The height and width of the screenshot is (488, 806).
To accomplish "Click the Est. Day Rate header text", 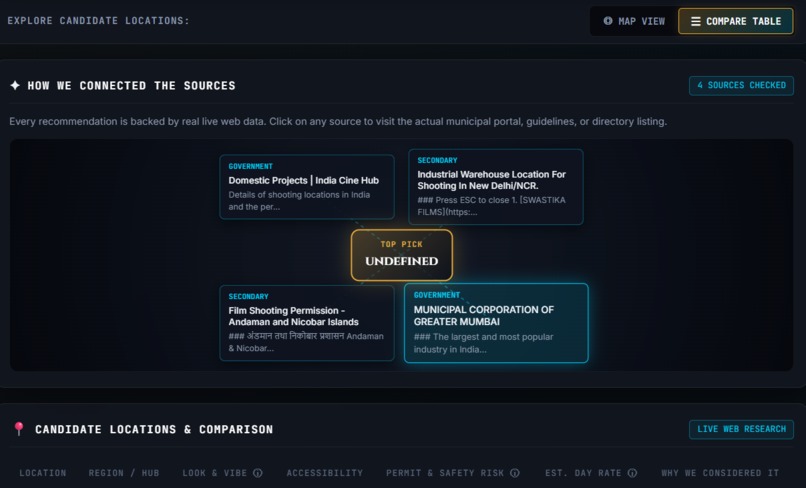I will coord(583,473).
